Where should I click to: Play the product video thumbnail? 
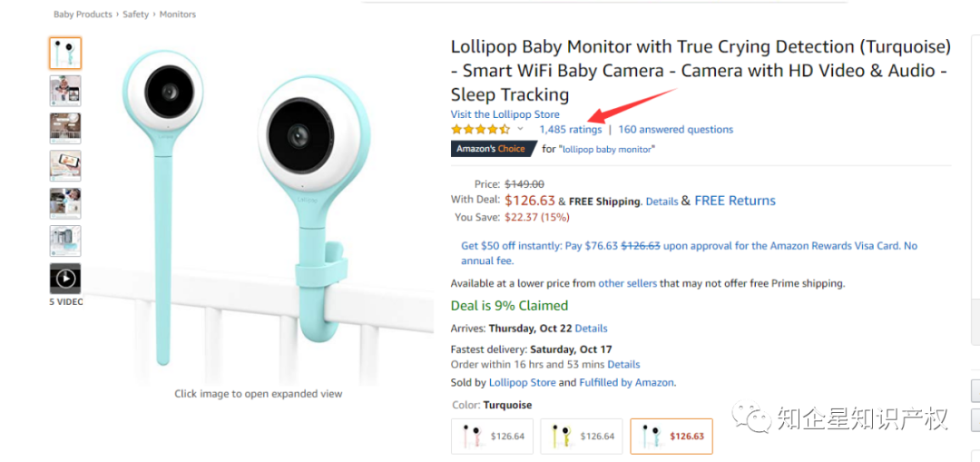pyautogui.click(x=64, y=278)
